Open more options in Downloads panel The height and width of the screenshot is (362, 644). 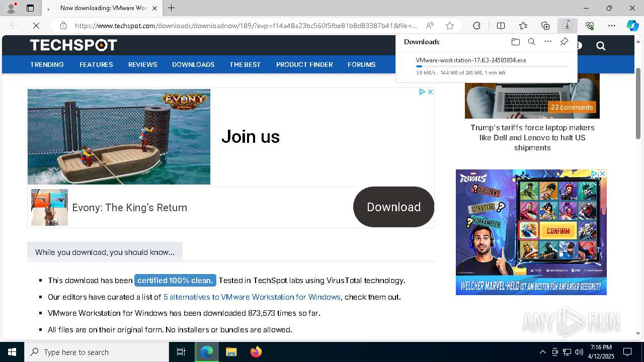tap(548, 42)
